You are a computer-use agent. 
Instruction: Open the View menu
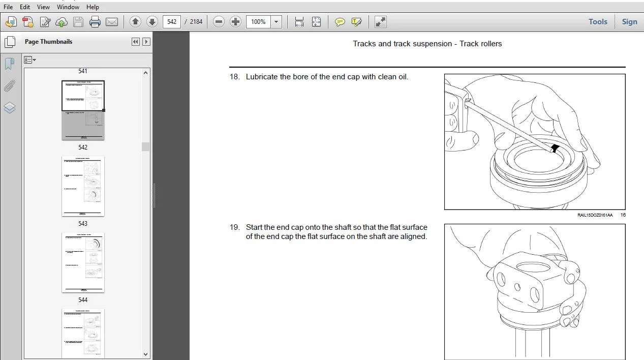[44, 7]
